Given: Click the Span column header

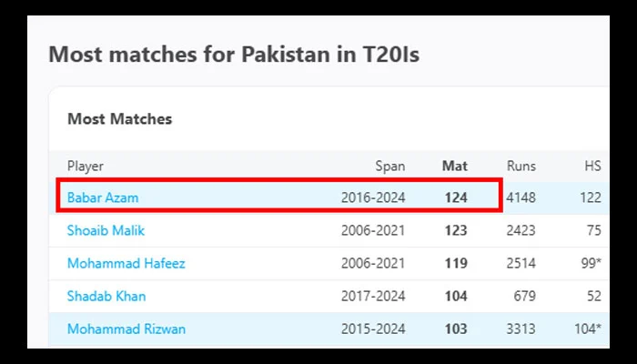Looking at the screenshot, I should tap(390, 166).
